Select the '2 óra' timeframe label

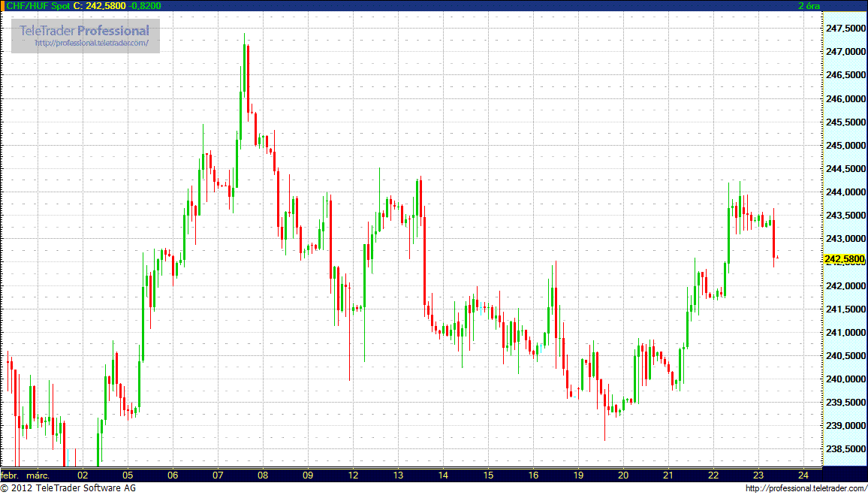tap(809, 5)
